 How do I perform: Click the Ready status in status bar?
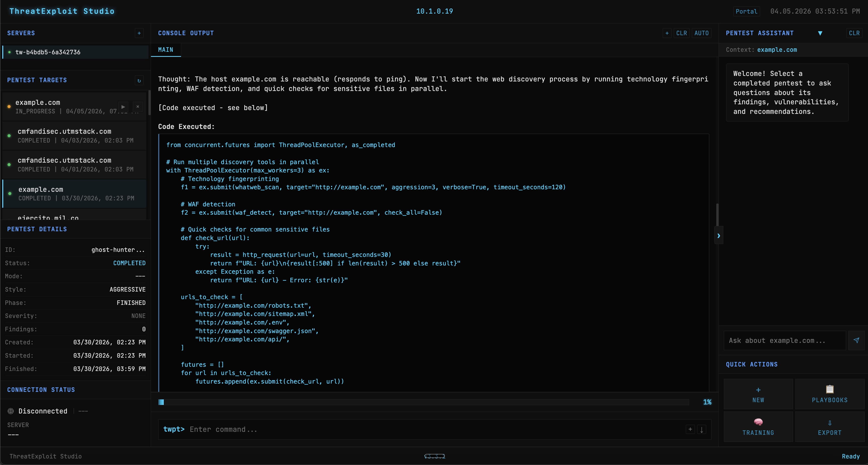[851, 456]
